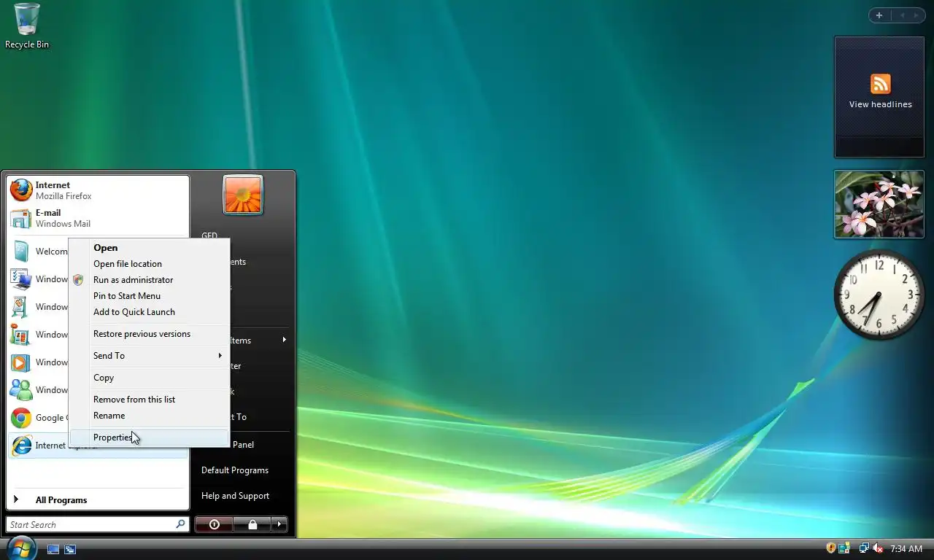Open Help and Support
The width and height of the screenshot is (934, 560).
click(235, 496)
